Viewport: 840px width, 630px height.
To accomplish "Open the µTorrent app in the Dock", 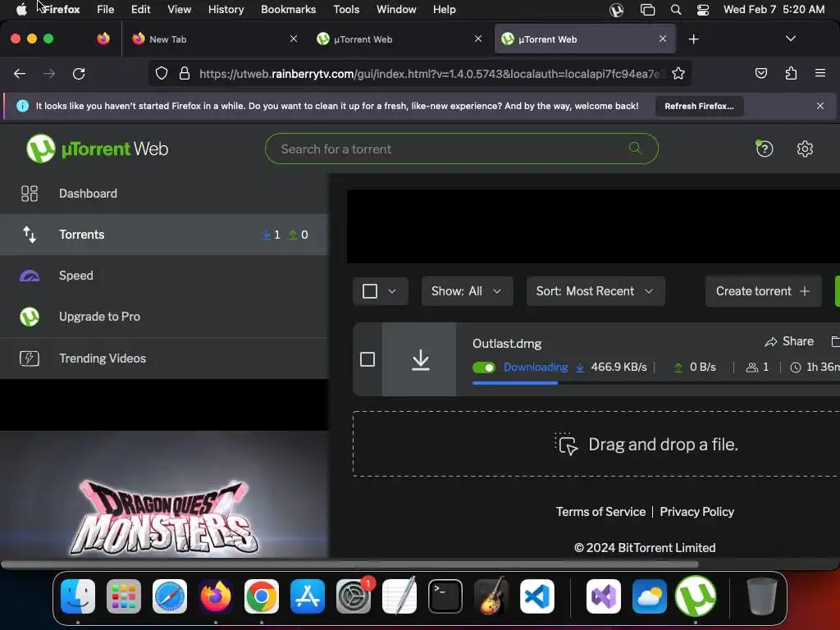I will tap(696, 596).
